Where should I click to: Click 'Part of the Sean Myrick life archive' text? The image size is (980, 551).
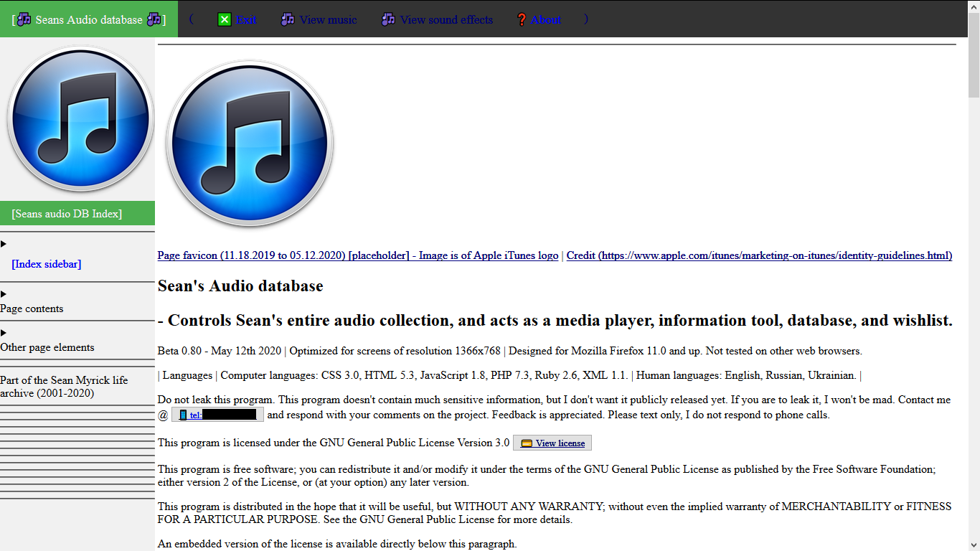(x=64, y=387)
